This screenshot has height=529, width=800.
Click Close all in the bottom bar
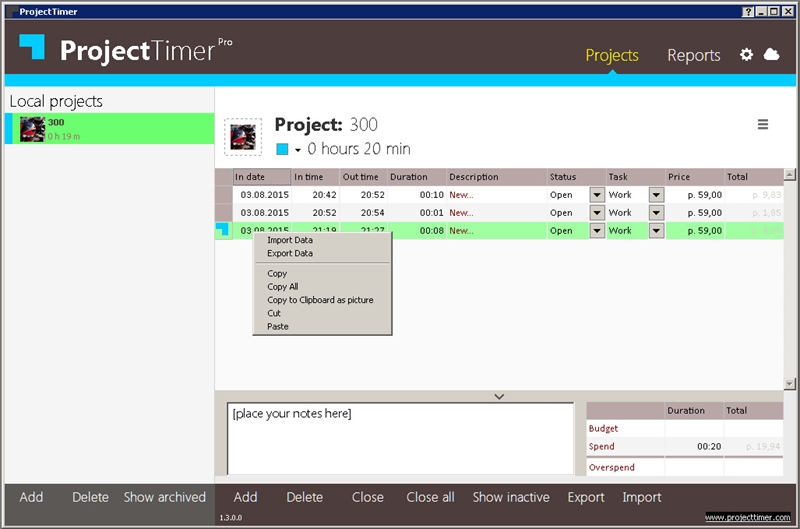[x=430, y=497]
